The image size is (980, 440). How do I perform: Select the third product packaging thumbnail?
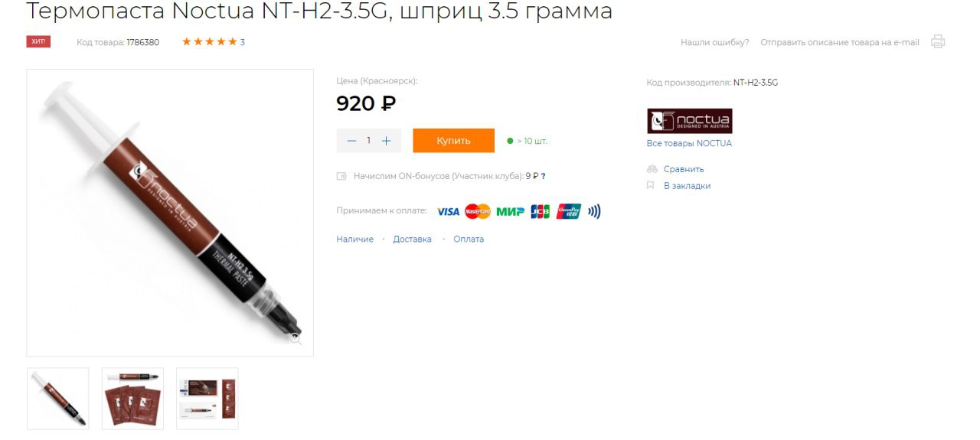tap(207, 399)
